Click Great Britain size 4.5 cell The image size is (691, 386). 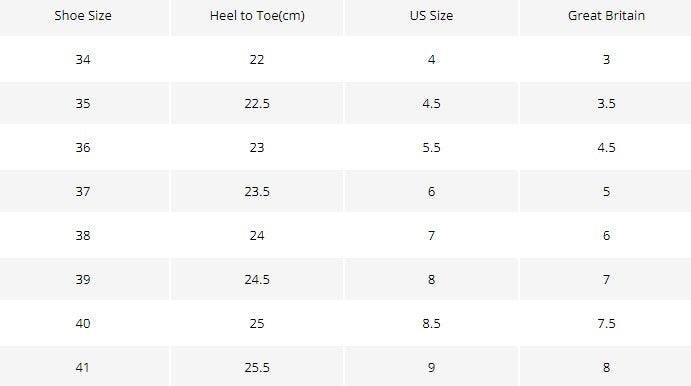pos(606,148)
